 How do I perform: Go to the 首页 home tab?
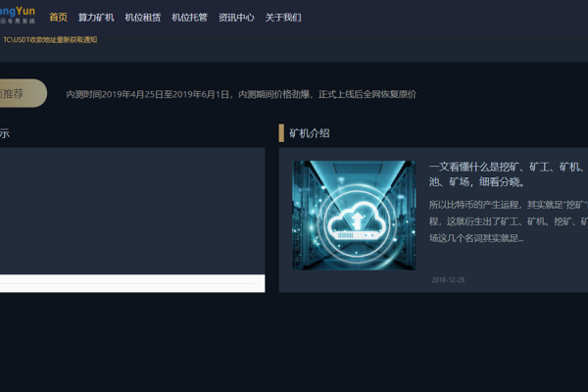tap(59, 18)
